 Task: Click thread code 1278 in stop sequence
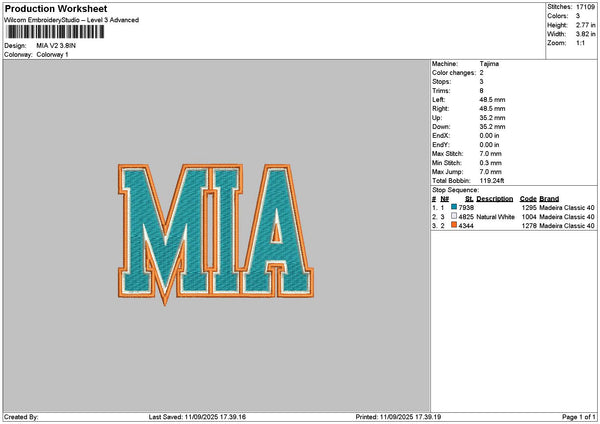[x=529, y=226]
